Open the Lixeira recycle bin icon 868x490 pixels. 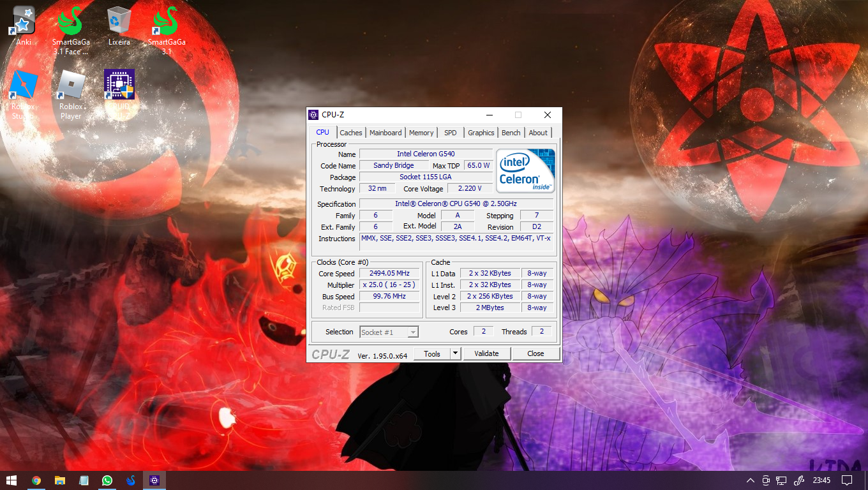[x=119, y=26]
